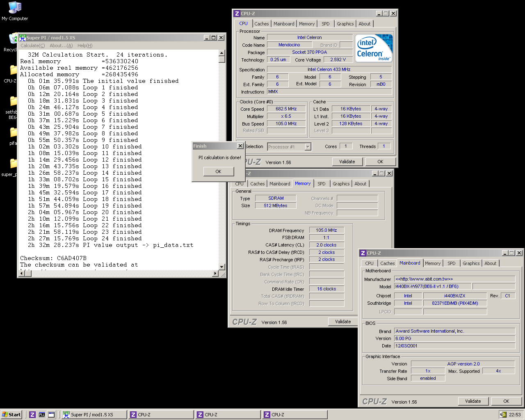This screenshot has height=420, width=525.
Task: Switch to the SPD tab in the Mainboard CPU-Z window
Action: 452,263
